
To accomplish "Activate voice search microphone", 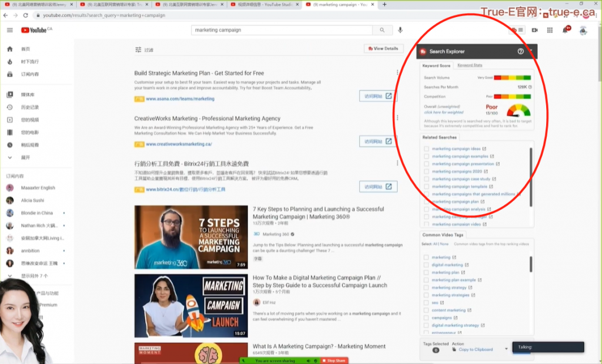I will coord(400,30).
